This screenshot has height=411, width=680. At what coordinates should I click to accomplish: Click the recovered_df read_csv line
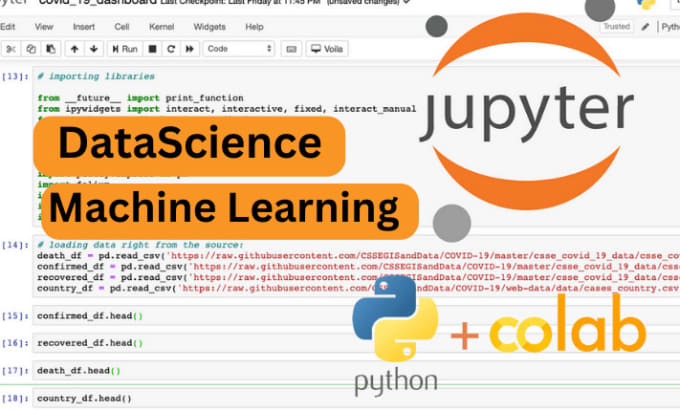click(358, 277)
